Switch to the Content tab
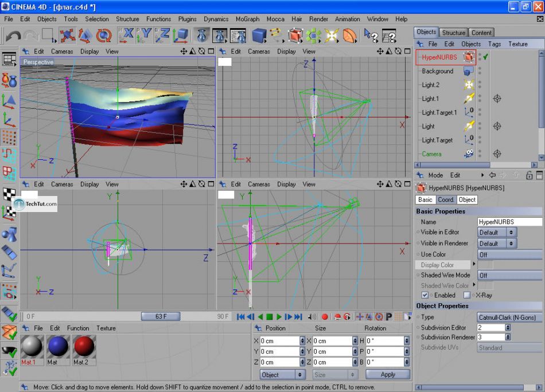 (481, 33)
